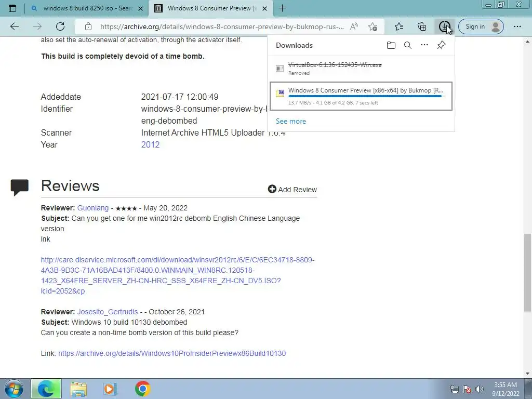Click the forward navigation arrow
This screenshot has height=399, width=532.
(x=37, y=26)
